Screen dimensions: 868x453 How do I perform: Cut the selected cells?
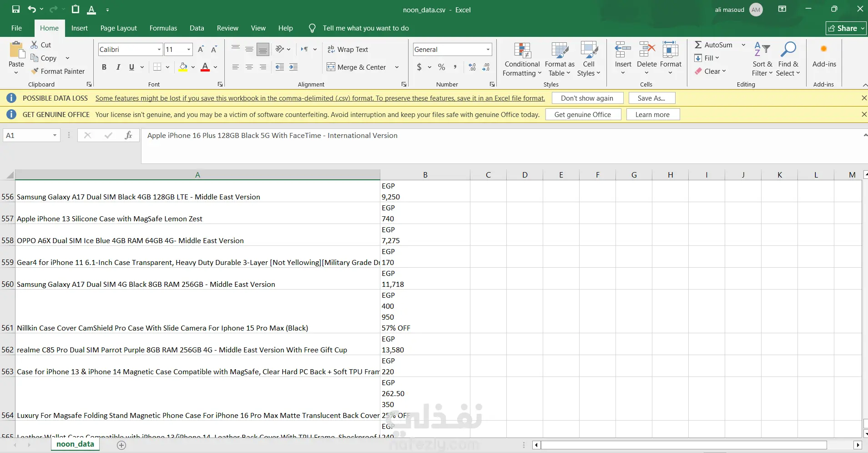(40, 45)
